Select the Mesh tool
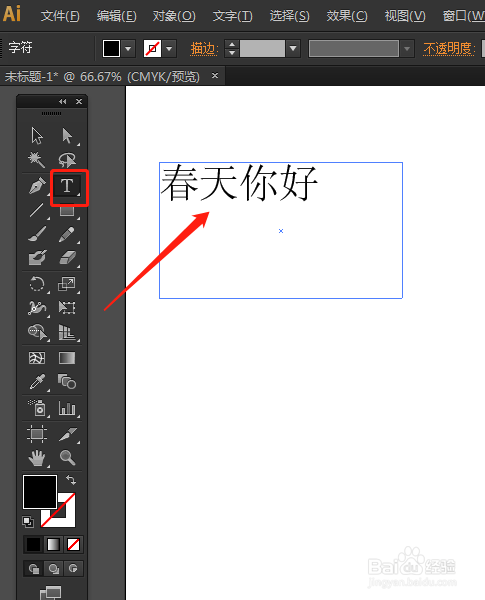Image resolution: width=485 pixels, height=600 pixels. click(37, 358)
